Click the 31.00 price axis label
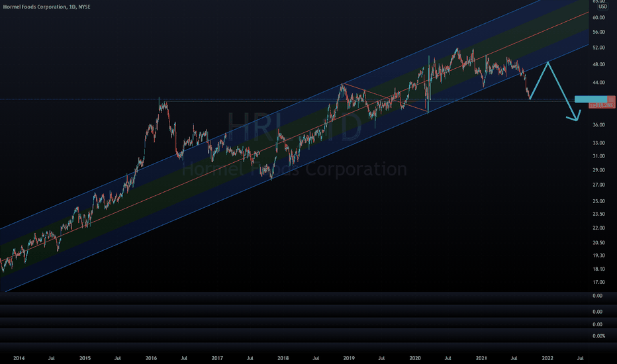This screenshot has height=364, width=617. pyautogui.click(x=598, y=156)
